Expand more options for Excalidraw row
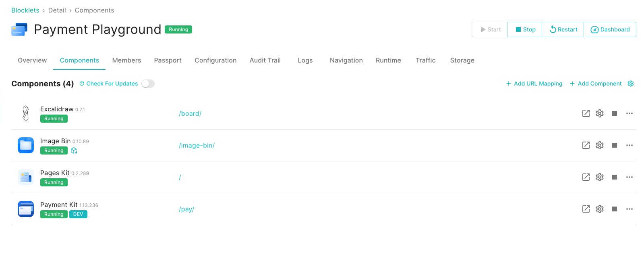The height and width of the screenshot is (259, 644). point(629,113)
